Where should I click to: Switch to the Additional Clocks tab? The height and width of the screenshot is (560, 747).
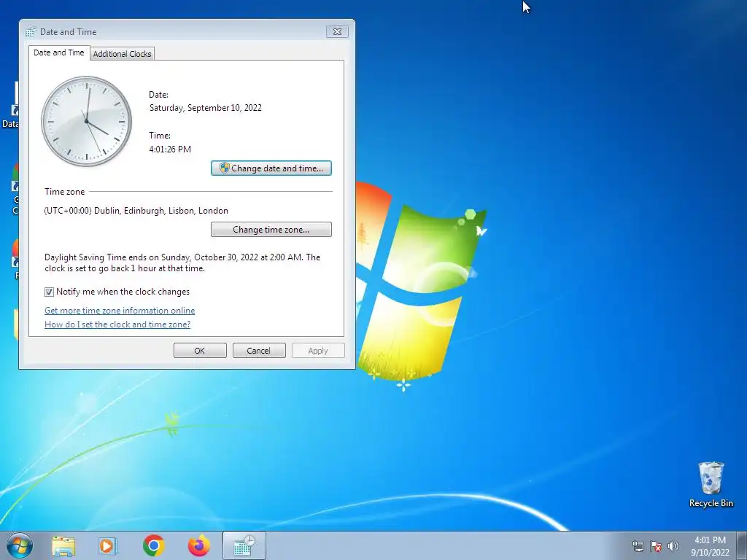tap(122, 54)
